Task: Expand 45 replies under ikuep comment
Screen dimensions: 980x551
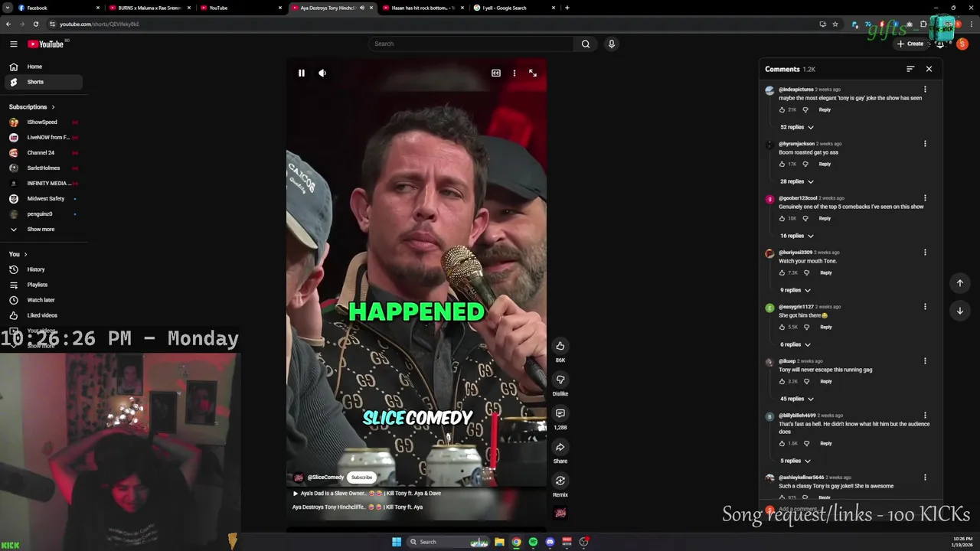Action: pyautogui.click(x=796, y=399)
